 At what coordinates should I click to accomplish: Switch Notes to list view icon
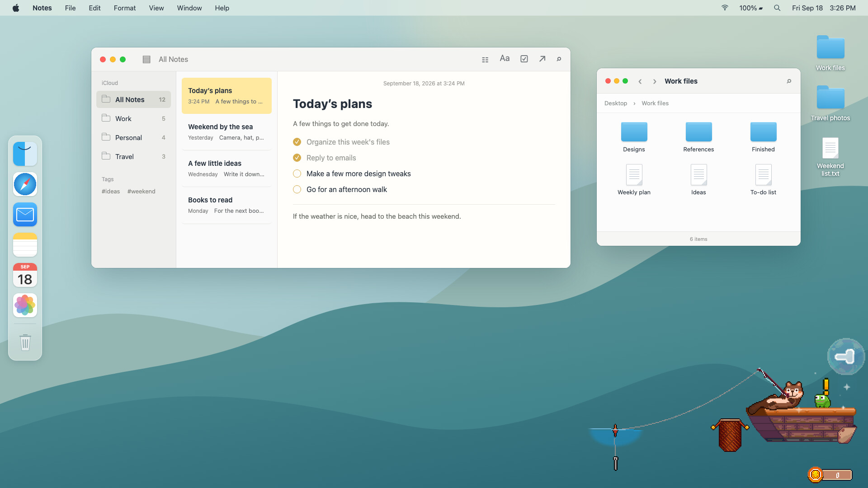[x=485, y=59]
